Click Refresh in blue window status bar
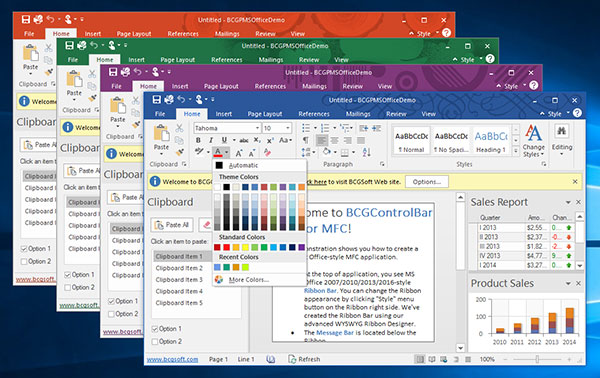The height and width of the screenshot is (378, 600). (304, 359)
